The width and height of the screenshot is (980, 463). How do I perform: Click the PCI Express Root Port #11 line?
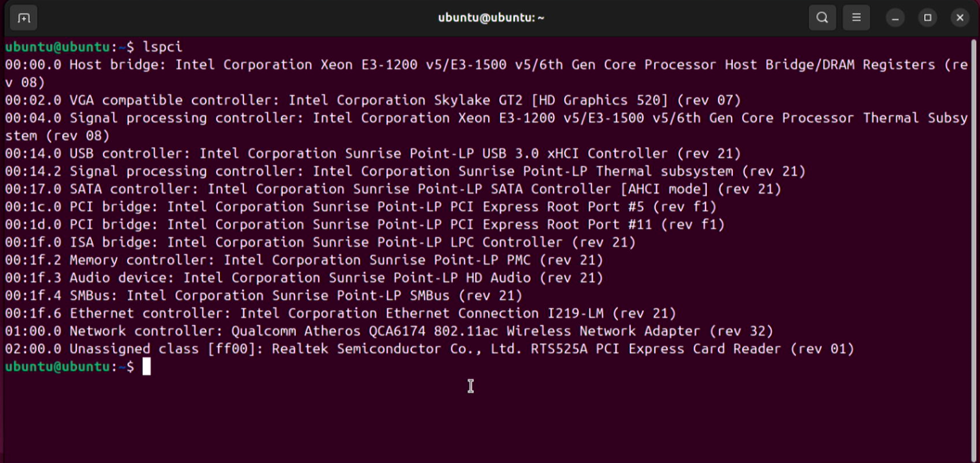(x=365, y=225)
